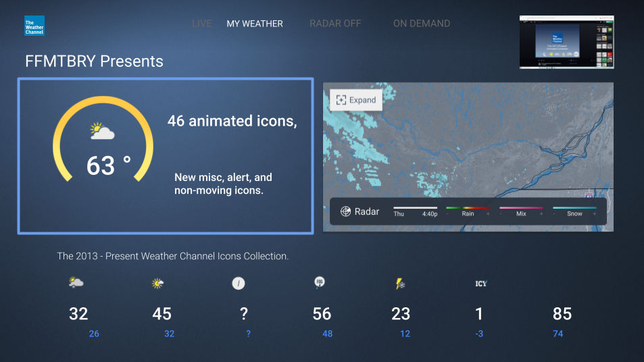Click the 'FFMTBRY Presents' title
The width and height of the screenshot is (644, 362).
tap(94, 61)
